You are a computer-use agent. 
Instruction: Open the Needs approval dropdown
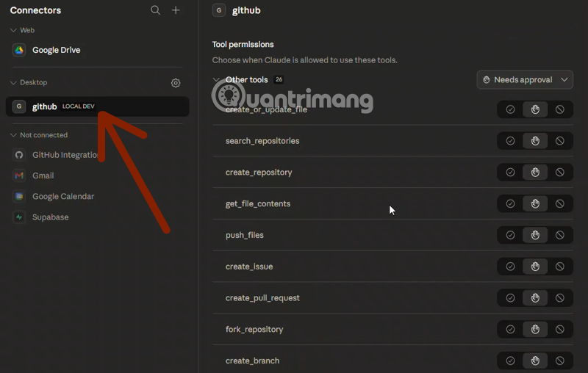point(525,80)
